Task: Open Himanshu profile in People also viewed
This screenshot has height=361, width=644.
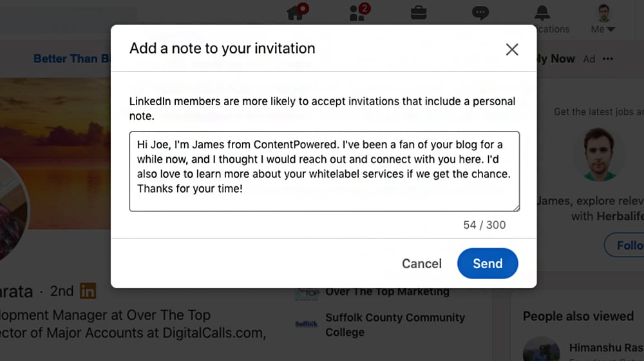Action: point(606,348)
